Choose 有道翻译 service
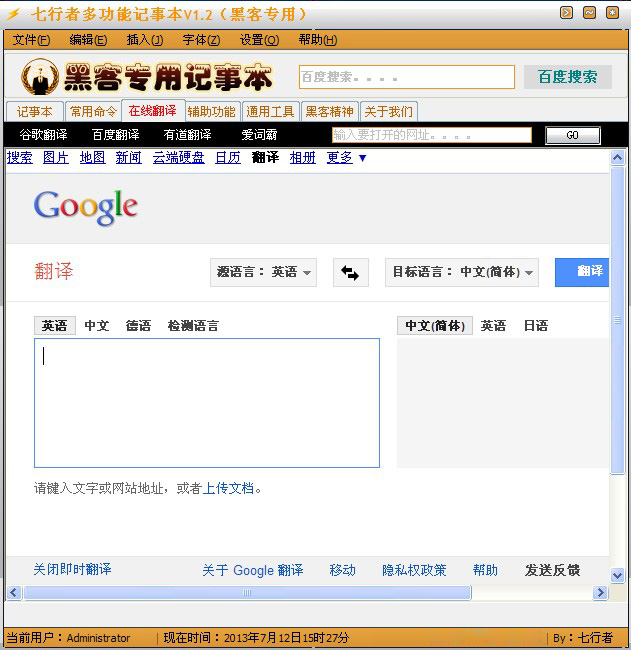 coord(187,135)
